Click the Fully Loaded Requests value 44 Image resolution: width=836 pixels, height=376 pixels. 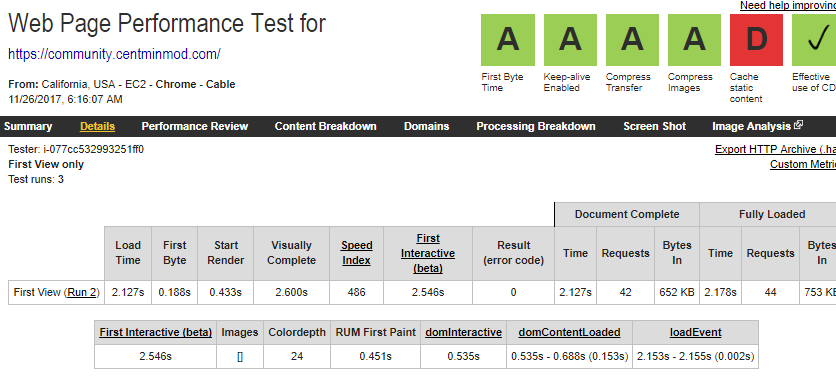(x=770, y=292)
